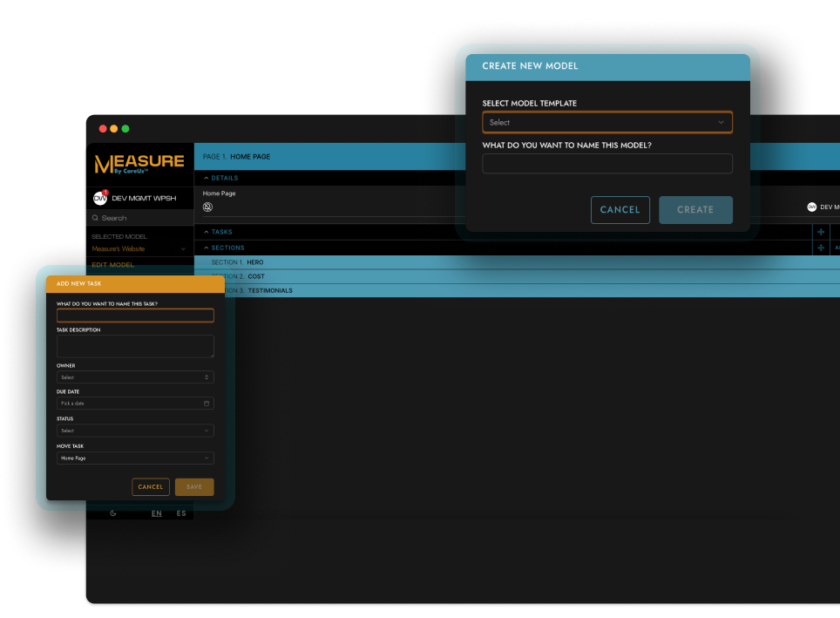Switch language to EN
Screen dimensions: 840x618
157,513
